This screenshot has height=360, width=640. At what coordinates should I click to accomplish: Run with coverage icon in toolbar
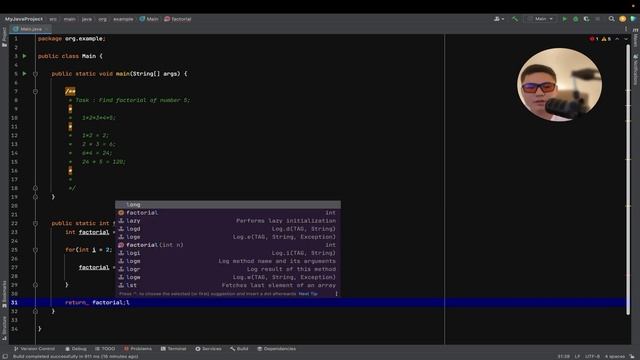click(587, 19)
